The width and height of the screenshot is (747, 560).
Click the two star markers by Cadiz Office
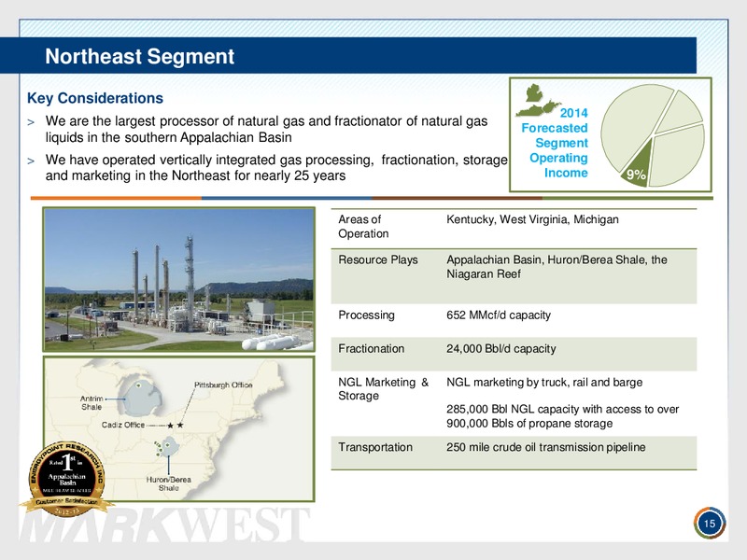[x=175, y=425]
